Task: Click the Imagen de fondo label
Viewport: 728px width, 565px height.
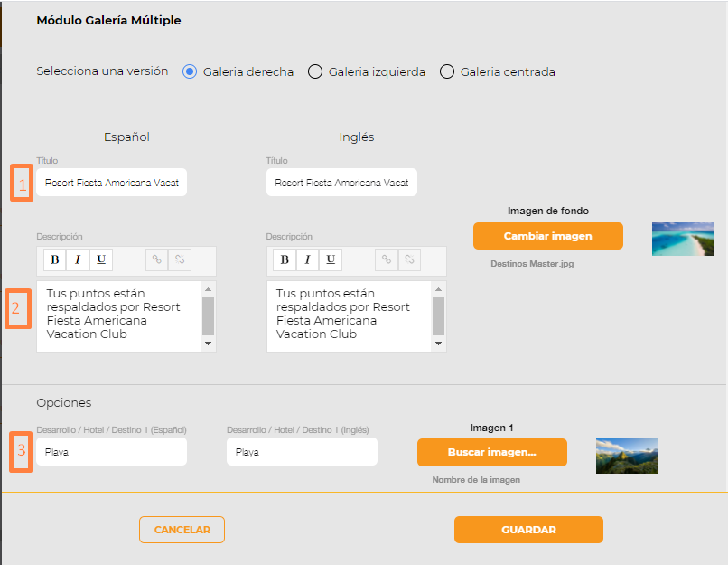Action: (x=548, y=211)
